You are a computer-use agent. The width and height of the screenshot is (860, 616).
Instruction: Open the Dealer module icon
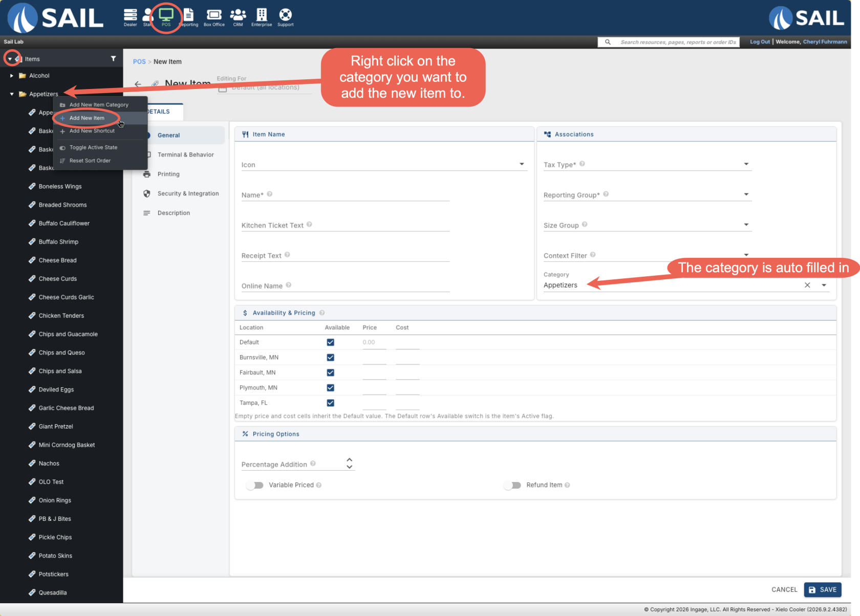click(x=131, y=17)
